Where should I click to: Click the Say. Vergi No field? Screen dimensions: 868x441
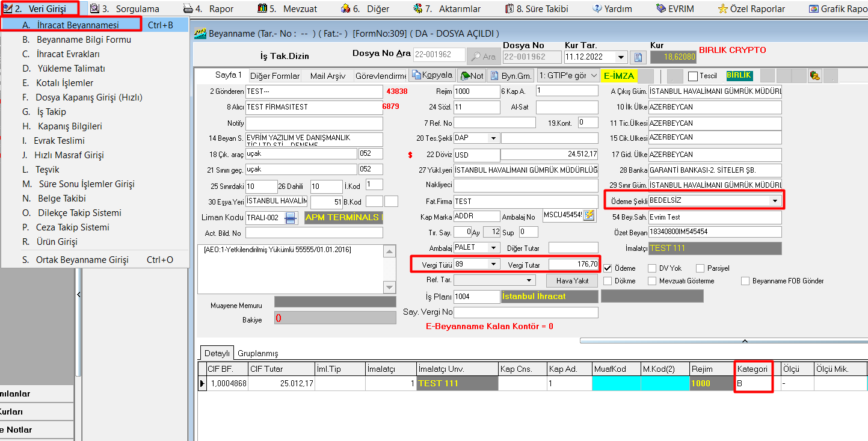526,312
